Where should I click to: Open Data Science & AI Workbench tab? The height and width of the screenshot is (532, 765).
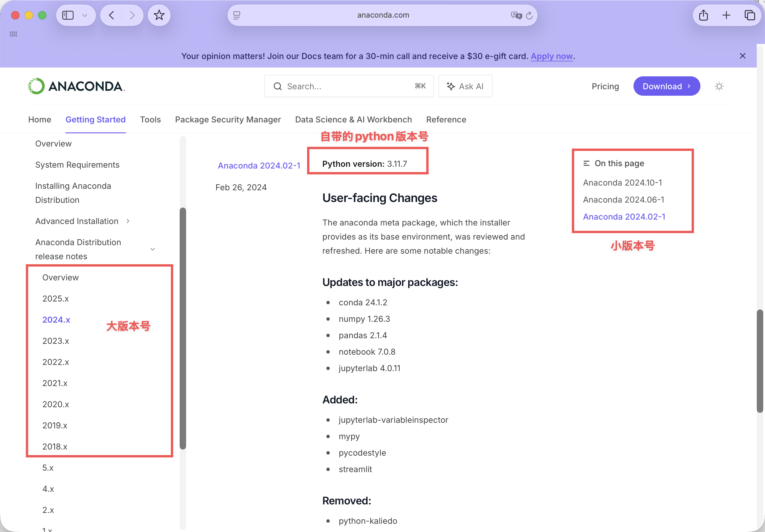pos(353,120)
